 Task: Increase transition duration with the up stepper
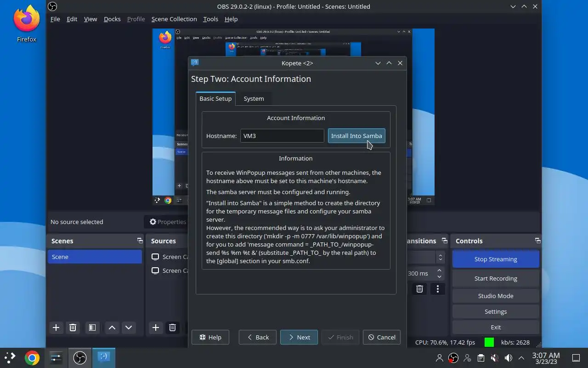440,270
